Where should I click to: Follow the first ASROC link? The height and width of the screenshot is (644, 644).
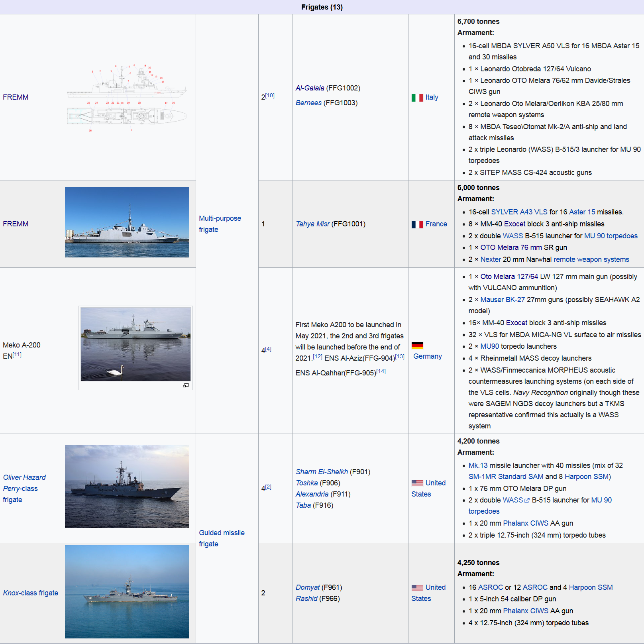click(x=490, y=587)
